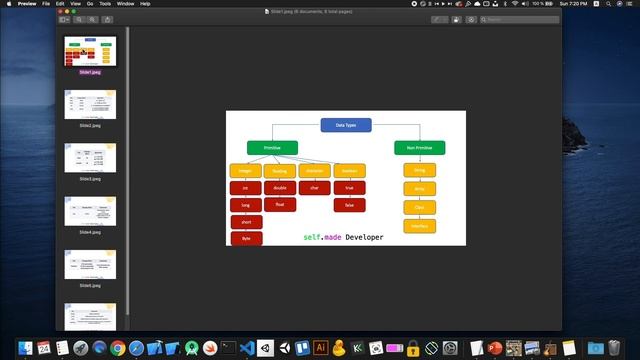Click the Bluetooth icon in menu bar
This screenshot has height=360, width=640.
tap(505, 4)
